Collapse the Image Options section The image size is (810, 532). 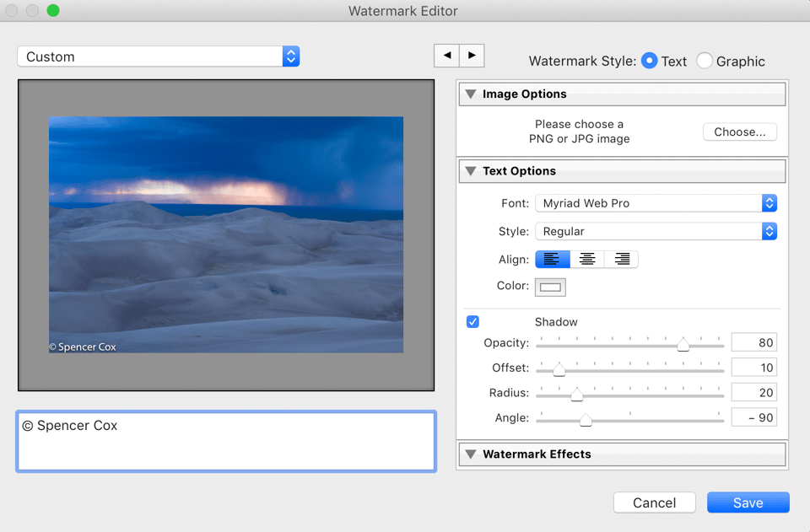pos(471,94)
